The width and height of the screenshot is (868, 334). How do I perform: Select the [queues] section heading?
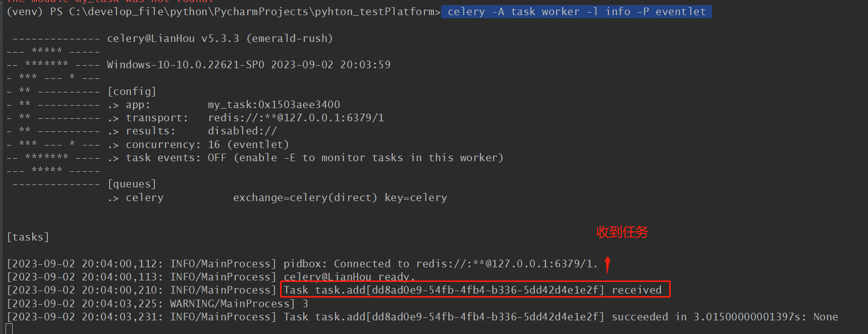132,184
